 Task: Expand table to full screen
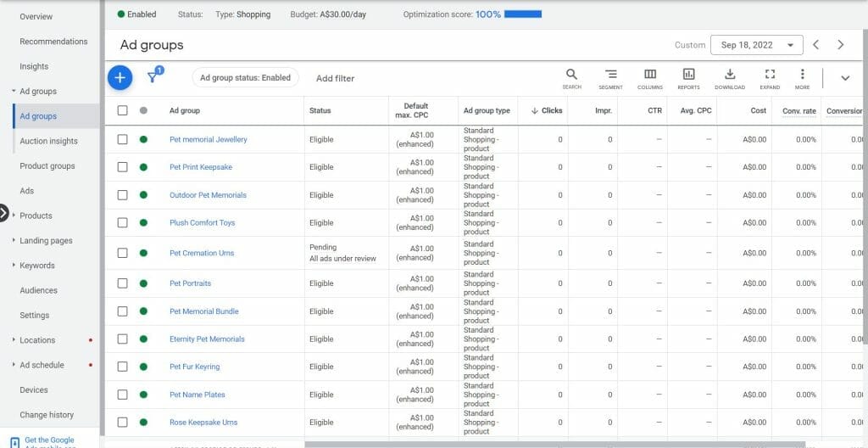769,75
